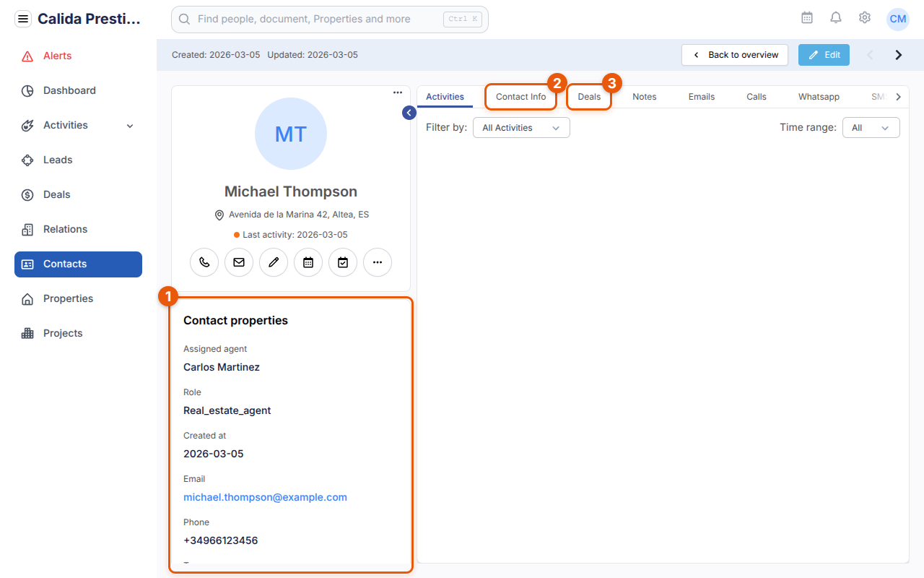Open Leads in the sidebar

pyautogui.click(x=78, y=160)
